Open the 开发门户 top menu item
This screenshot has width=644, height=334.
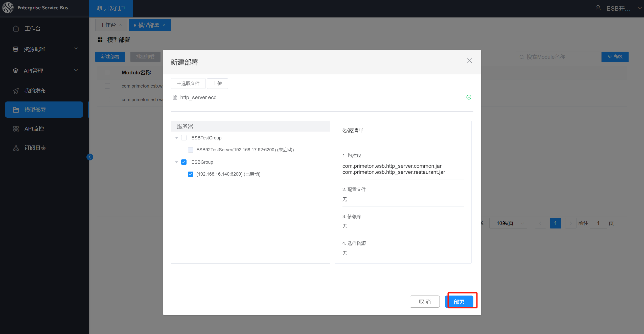pos(111,8)
